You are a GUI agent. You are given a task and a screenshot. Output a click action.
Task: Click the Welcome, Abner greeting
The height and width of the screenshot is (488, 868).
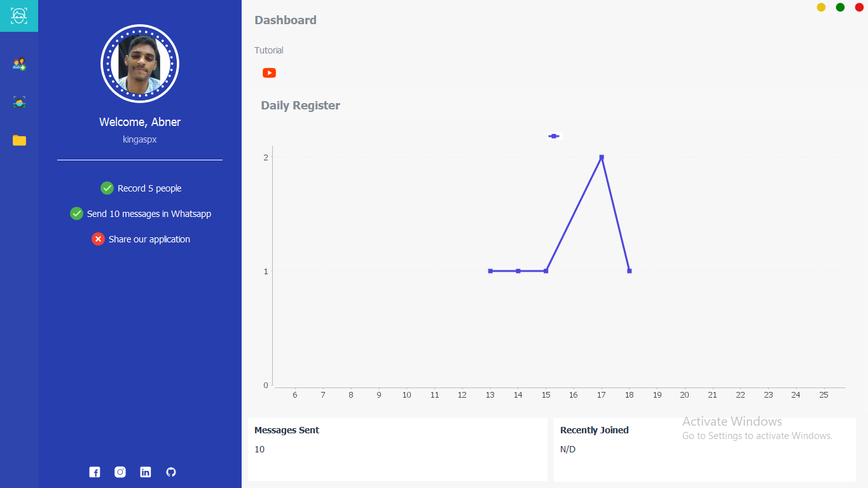pyautogui.click(x=140, y=122)
